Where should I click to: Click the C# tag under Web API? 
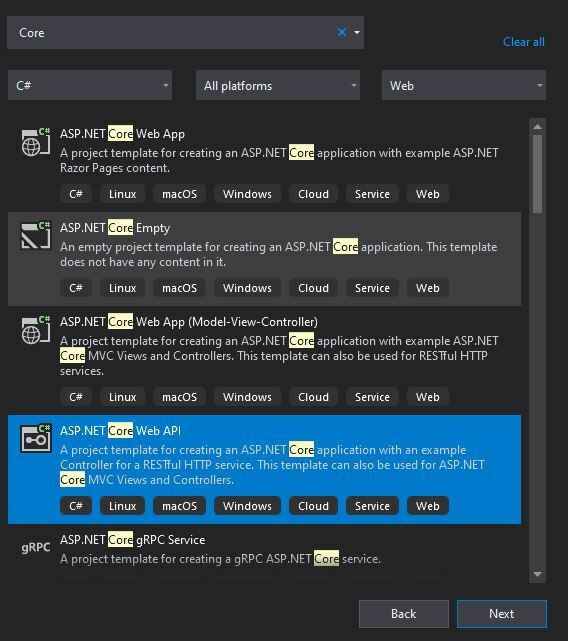[x=76, y=506]
